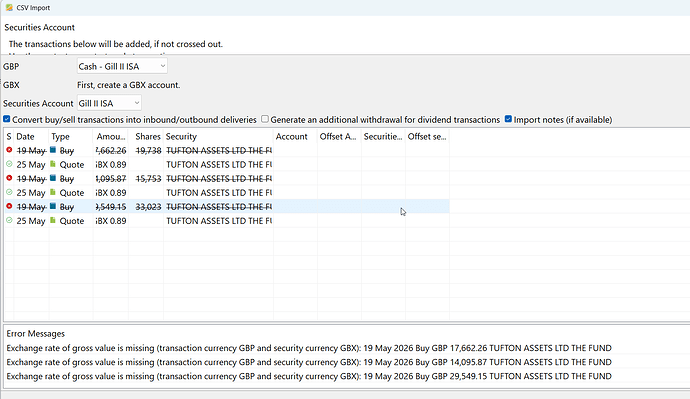Click the Offset se... column header
690x399 pixels.
click(427, 137)
